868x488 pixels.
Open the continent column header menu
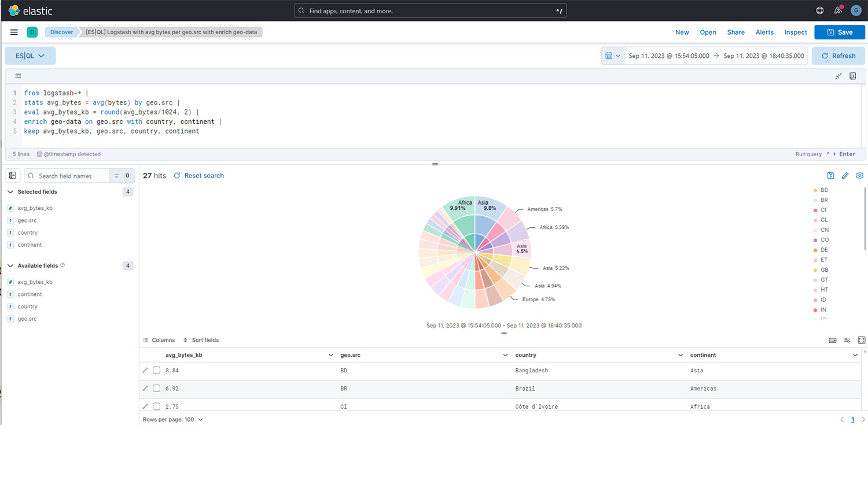855,356
